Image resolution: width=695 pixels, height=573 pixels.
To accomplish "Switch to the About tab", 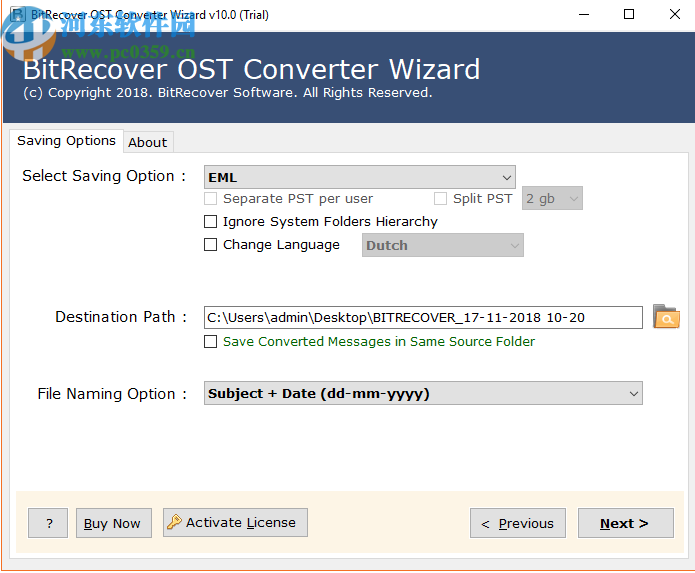I will point(148,142).
